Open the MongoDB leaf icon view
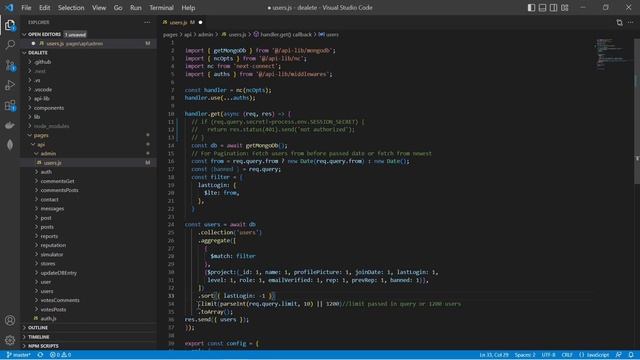This screenshot has width=640, height=360. (10, 145)
